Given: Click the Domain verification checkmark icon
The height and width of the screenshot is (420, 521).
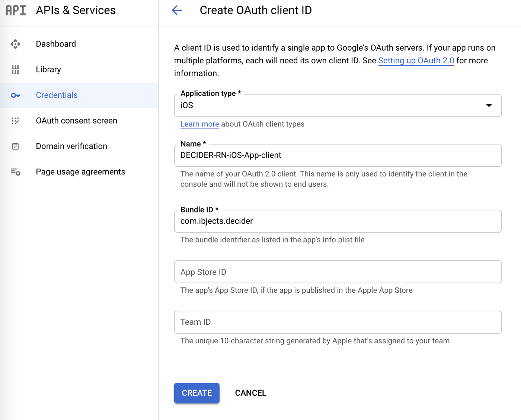Looking at the screenshot, I should [x=15, y=147].
